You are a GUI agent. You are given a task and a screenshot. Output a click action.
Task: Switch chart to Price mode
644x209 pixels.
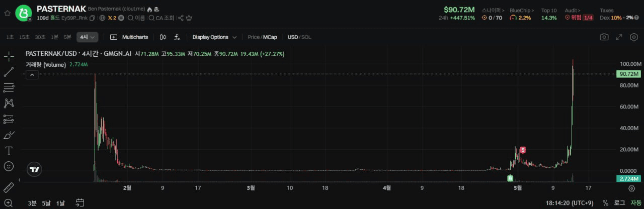click(x=254, y=37)
